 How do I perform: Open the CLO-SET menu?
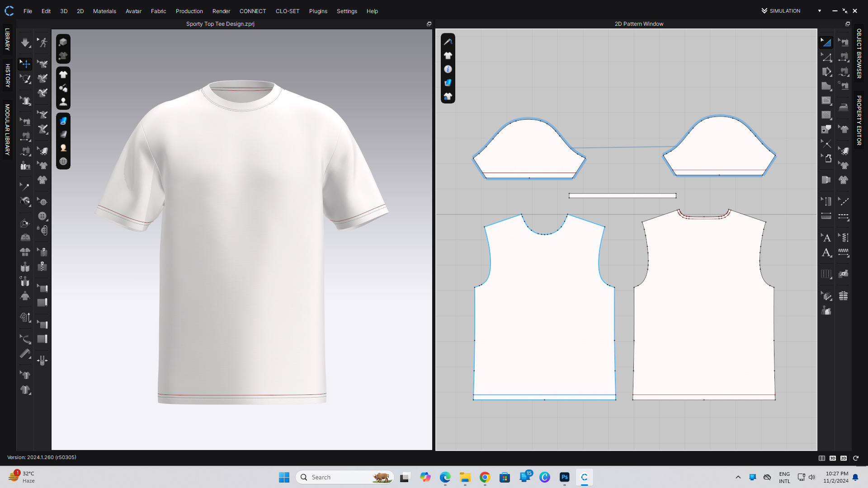point(287,11)
